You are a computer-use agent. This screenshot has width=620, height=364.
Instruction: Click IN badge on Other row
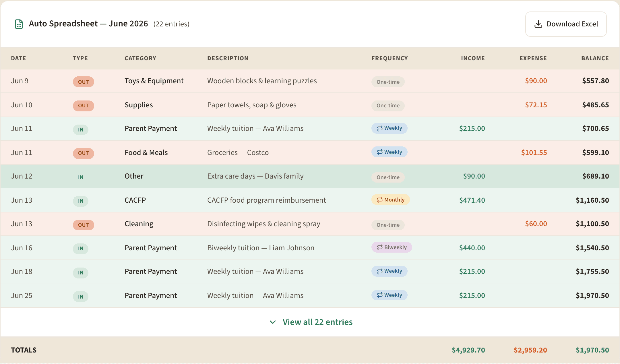(x=81, y=177)
